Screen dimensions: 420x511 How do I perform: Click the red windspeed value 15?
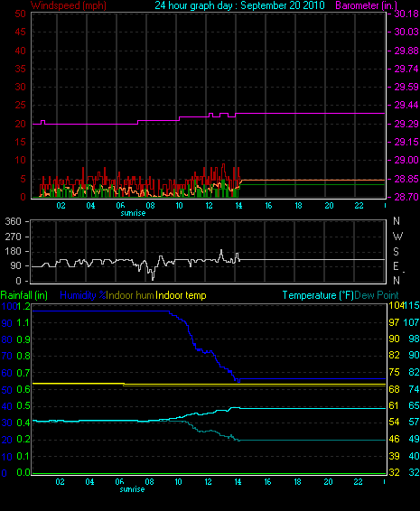20,142
